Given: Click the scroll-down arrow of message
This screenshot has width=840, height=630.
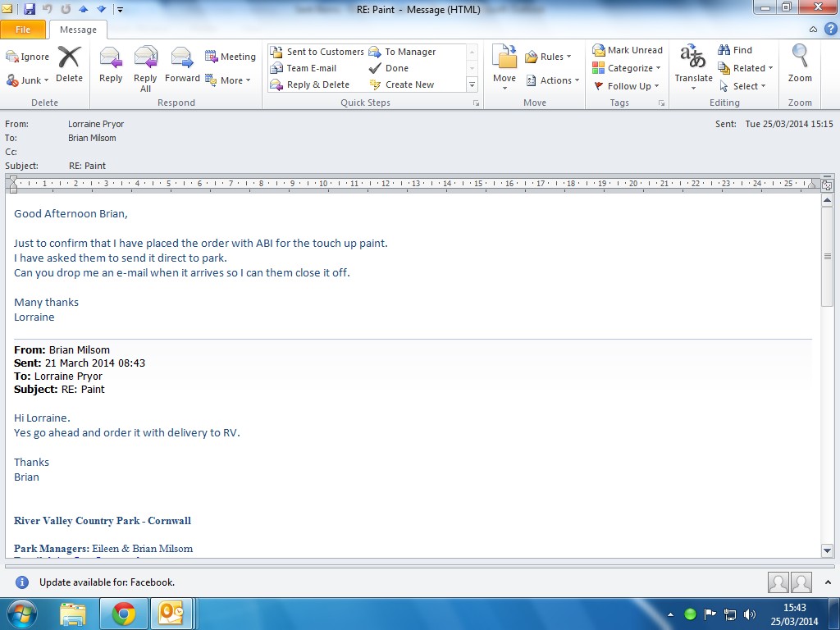Looking at the screenshot, I should (827, 550).
